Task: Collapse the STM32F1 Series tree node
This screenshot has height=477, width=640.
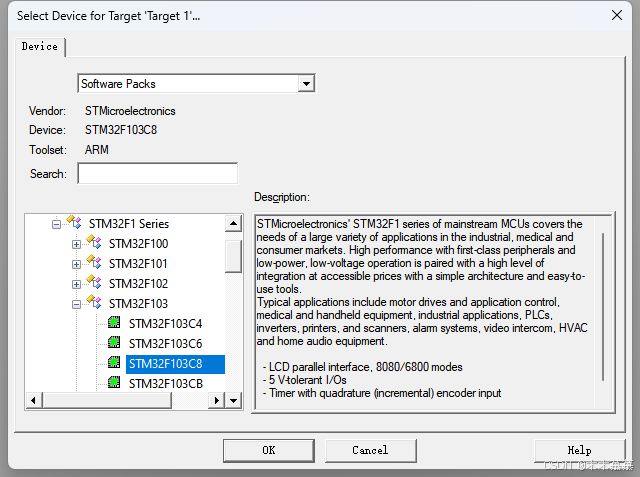Action: pyautogui.click(x=56, y=224)
